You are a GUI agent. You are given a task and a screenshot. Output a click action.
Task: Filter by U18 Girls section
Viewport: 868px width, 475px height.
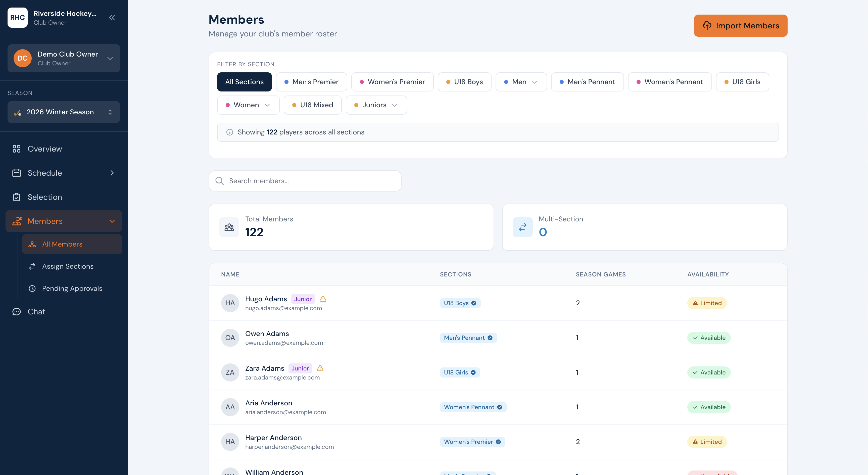(742, 82)
